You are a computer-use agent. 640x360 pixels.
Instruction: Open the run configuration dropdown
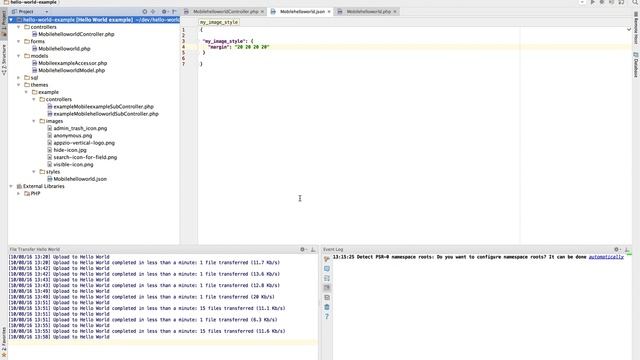click(582, 2)
